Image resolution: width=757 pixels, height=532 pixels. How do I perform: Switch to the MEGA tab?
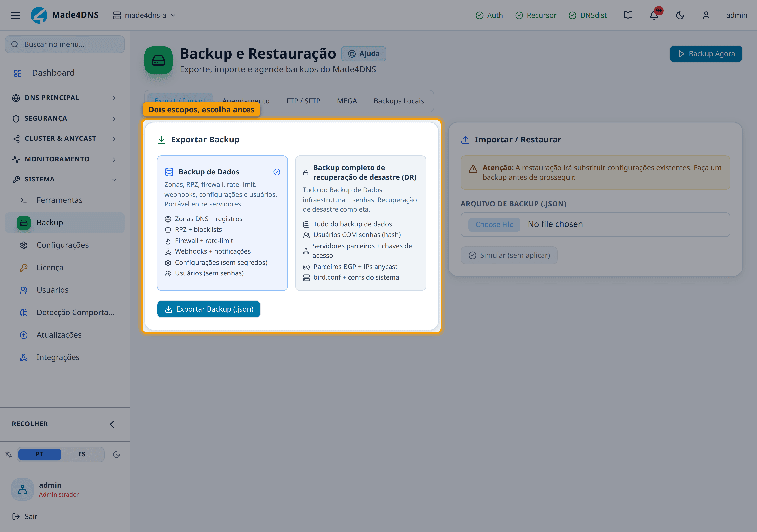tap(347, 101)
